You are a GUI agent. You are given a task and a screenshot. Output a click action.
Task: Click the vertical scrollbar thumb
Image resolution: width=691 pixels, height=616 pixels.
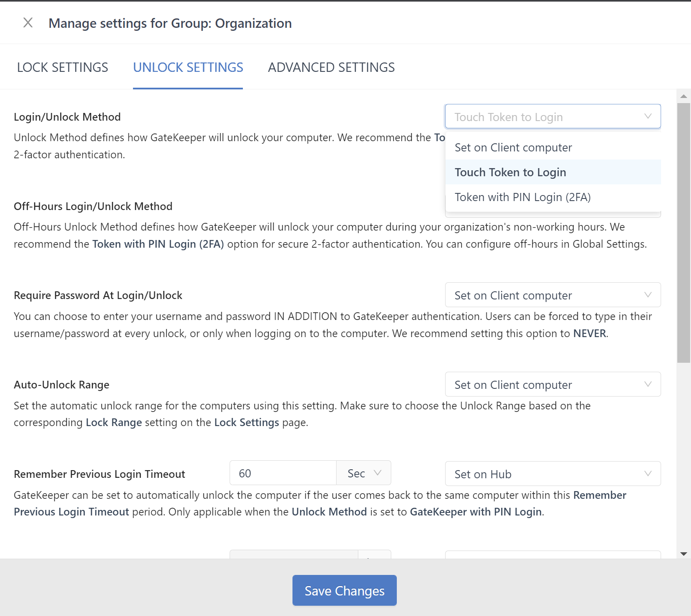(683, 233)
